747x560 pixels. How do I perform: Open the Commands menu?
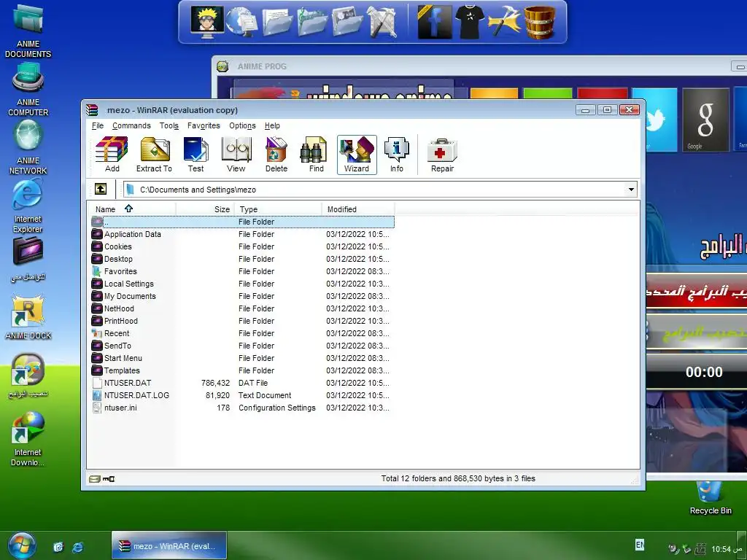(x=131, y=125)
